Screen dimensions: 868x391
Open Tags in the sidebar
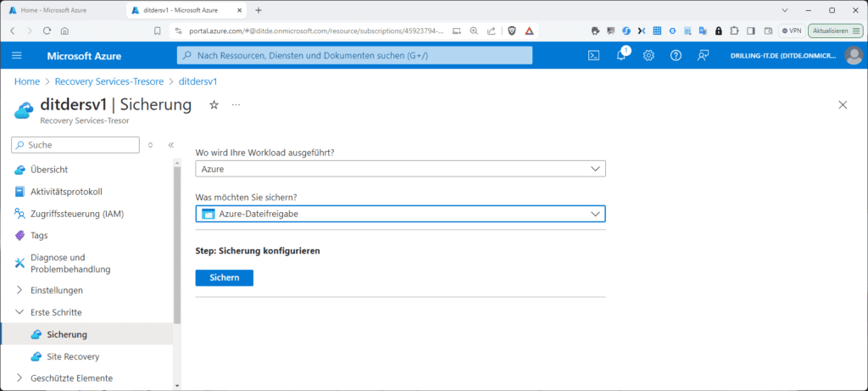point(39,236)
